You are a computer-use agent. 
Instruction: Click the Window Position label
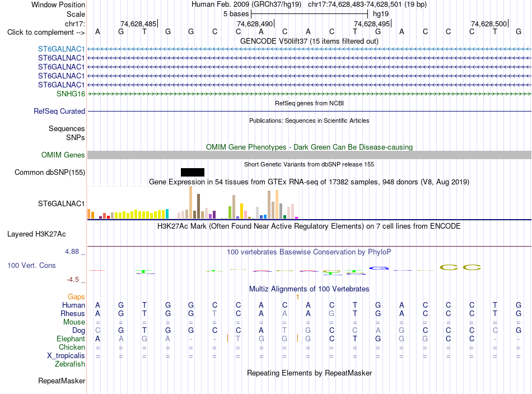[x=58, y=4]
